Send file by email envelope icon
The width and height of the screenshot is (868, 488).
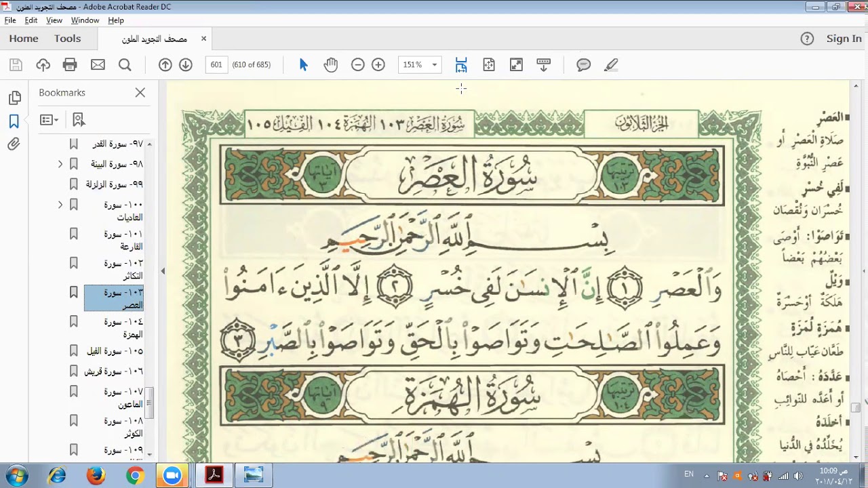pos(98,65)
